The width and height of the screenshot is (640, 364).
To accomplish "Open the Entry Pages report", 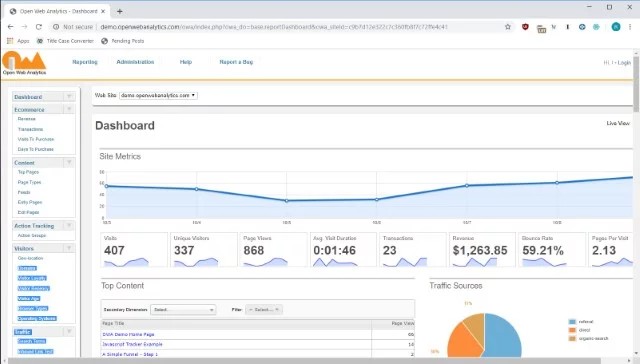I will pos(30,202).
